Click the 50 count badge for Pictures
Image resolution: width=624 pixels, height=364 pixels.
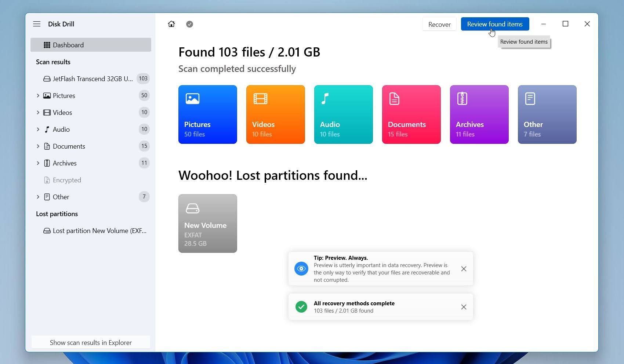[144, 95]
